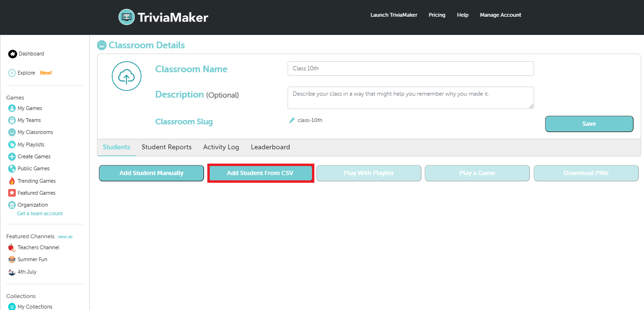Viewport: 644px width, 310px height.
Task: Select the My Teams icon
Action: [12, 120]
